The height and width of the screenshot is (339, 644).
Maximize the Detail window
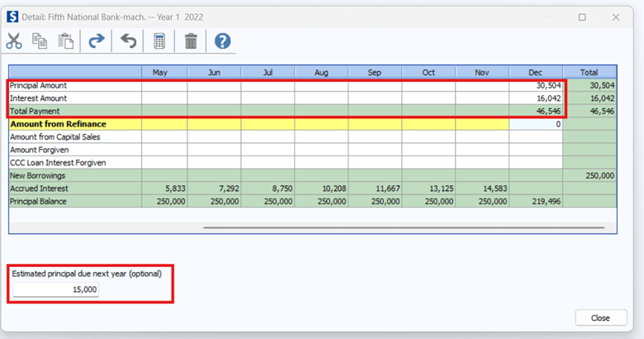coord(582,17)
